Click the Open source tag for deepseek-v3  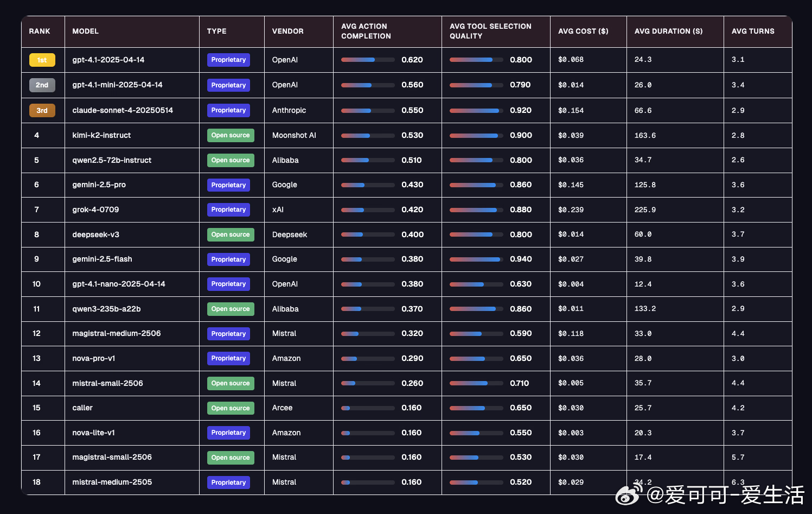click(231, 234)
